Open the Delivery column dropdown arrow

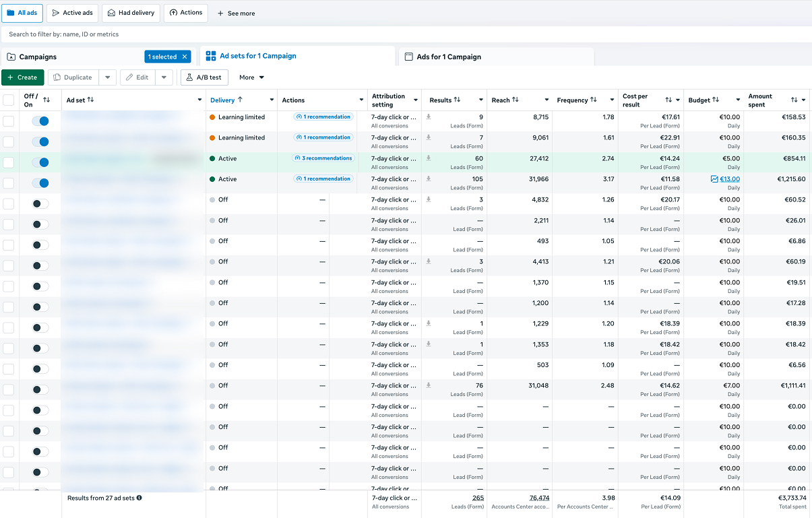[x=272, y=100]
